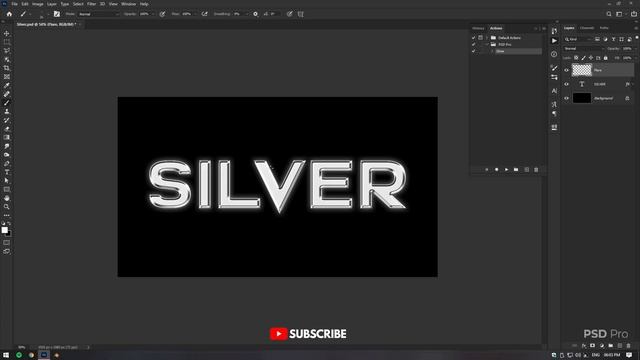
Task: Select the Horizontal Type tool
Action: 7,172
